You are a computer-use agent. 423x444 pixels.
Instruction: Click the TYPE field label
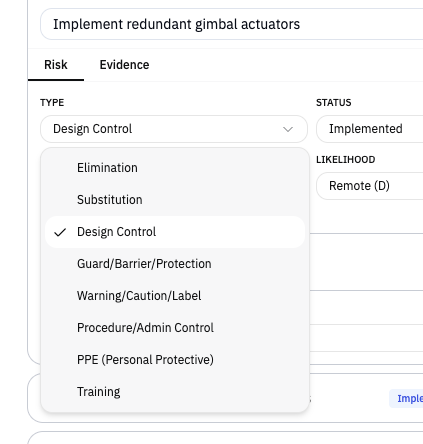point(52,102)
